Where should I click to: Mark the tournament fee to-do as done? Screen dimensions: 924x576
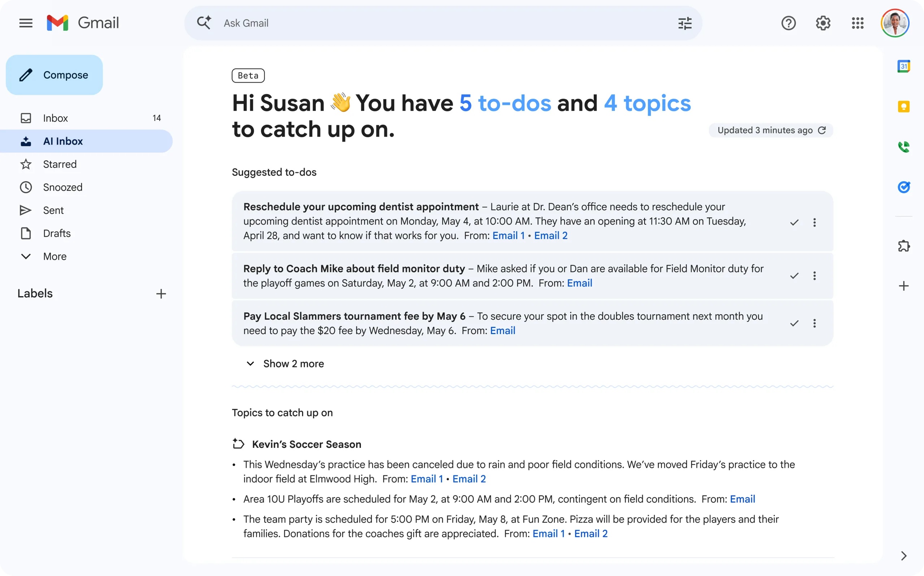click(794, 323)
